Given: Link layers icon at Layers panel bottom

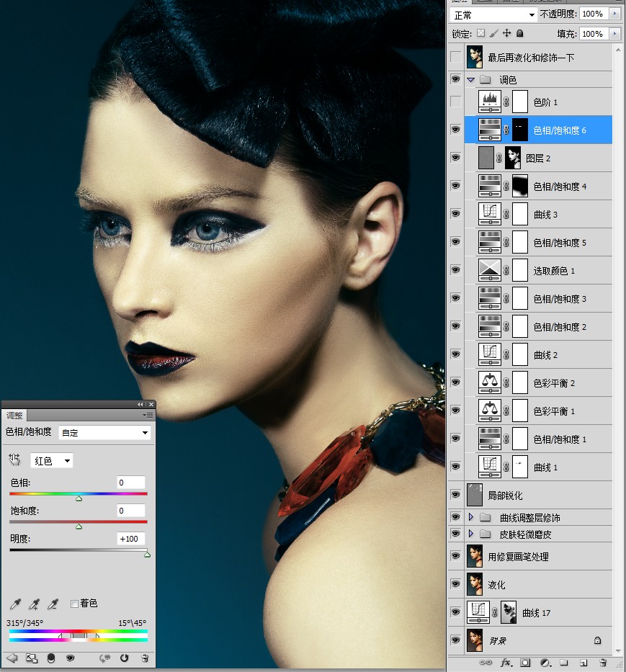Looking at the screenshot, I should point(486,663).
